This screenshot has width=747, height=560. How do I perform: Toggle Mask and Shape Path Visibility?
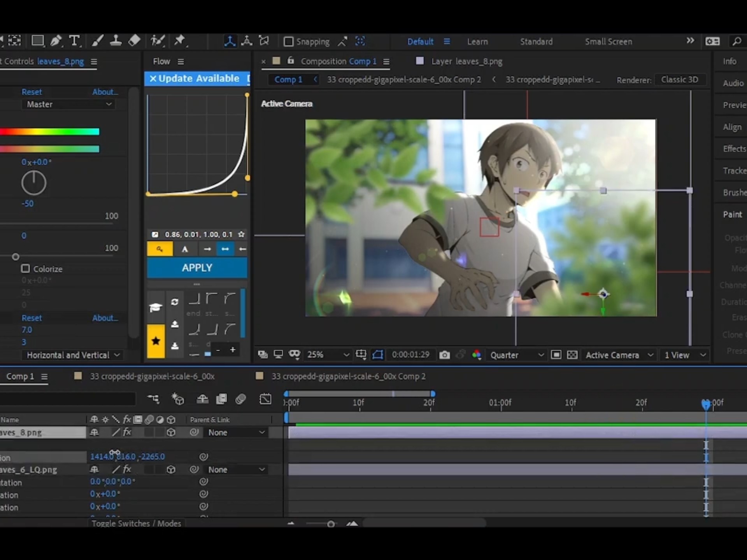[378, 354]
